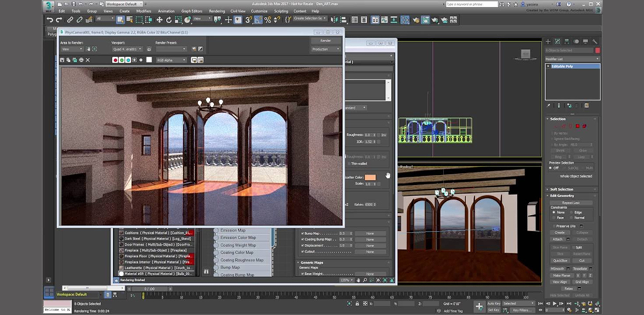
Task: Toggle the Bump Map checkbox
Action: (303, 233)
